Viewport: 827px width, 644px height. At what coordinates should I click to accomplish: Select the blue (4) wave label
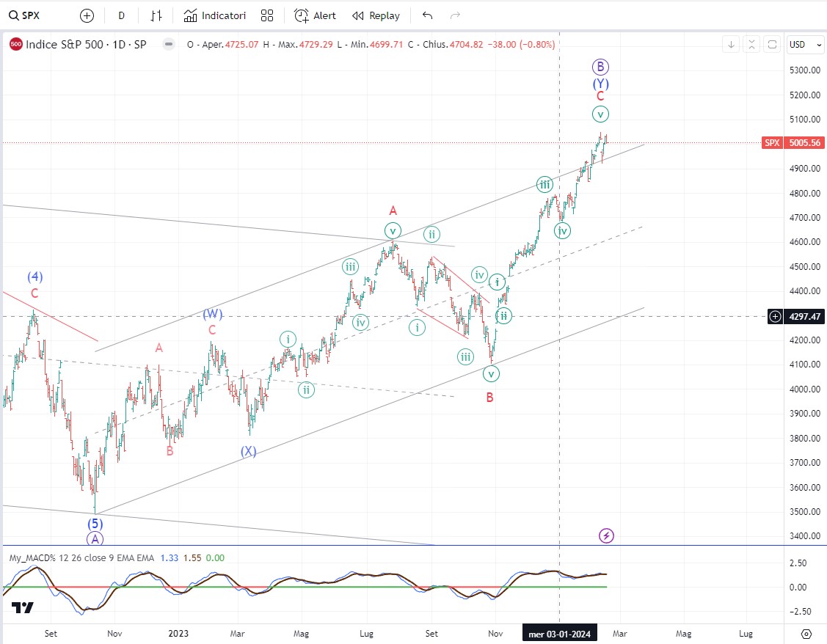(x=34, y=277)
